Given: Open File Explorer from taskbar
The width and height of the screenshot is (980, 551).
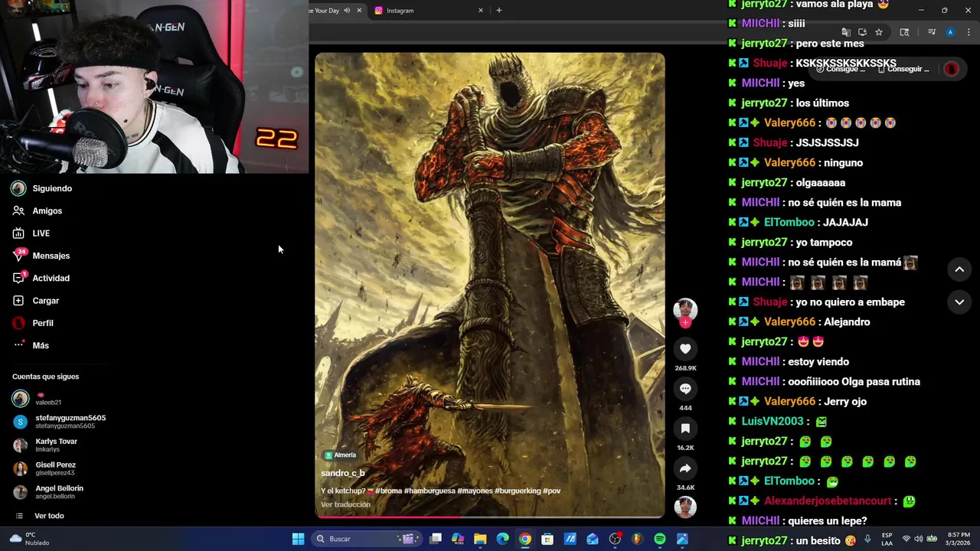Looking at the screenshot, I should tap(480, 539).
